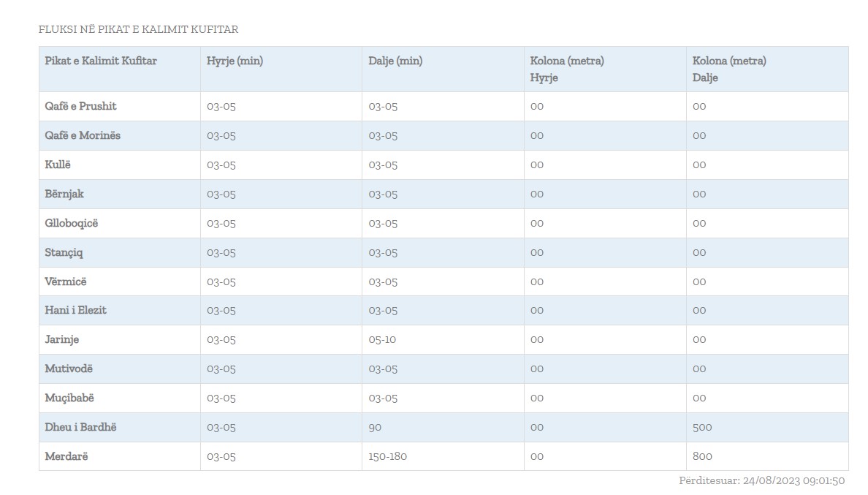Click Jarinje's exit time '05-10'

383,340
